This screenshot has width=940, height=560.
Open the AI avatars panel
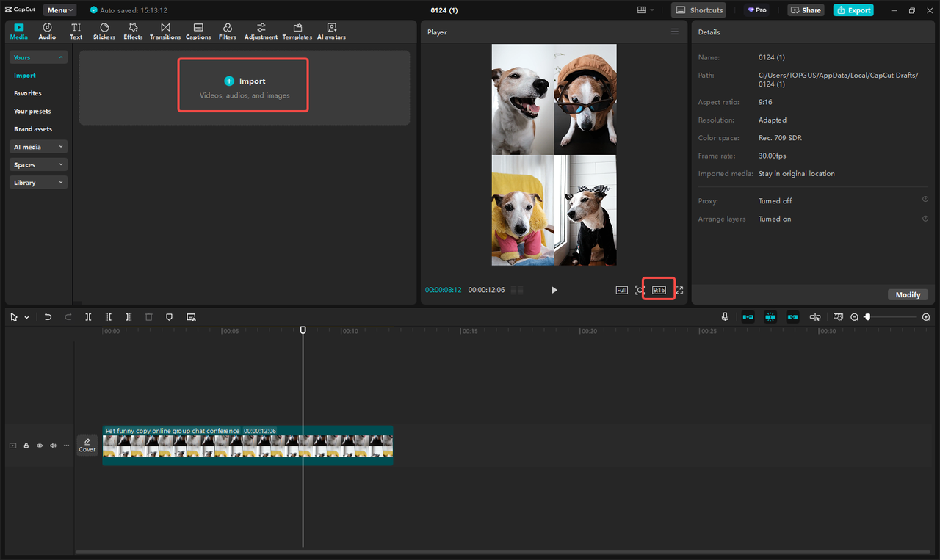(x=331, y=30)
